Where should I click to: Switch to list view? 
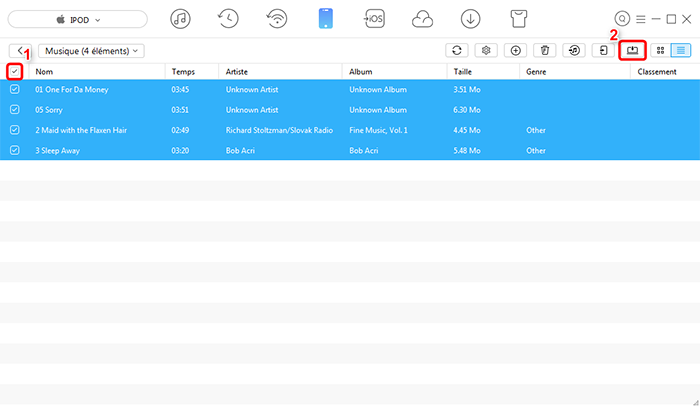[x=681, y=50]
